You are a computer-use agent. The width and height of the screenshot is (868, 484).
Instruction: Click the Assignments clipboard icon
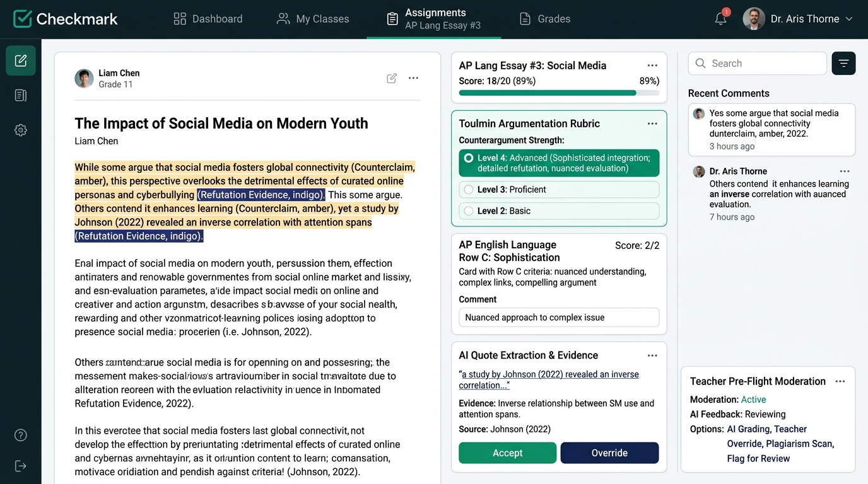point(392,19)
